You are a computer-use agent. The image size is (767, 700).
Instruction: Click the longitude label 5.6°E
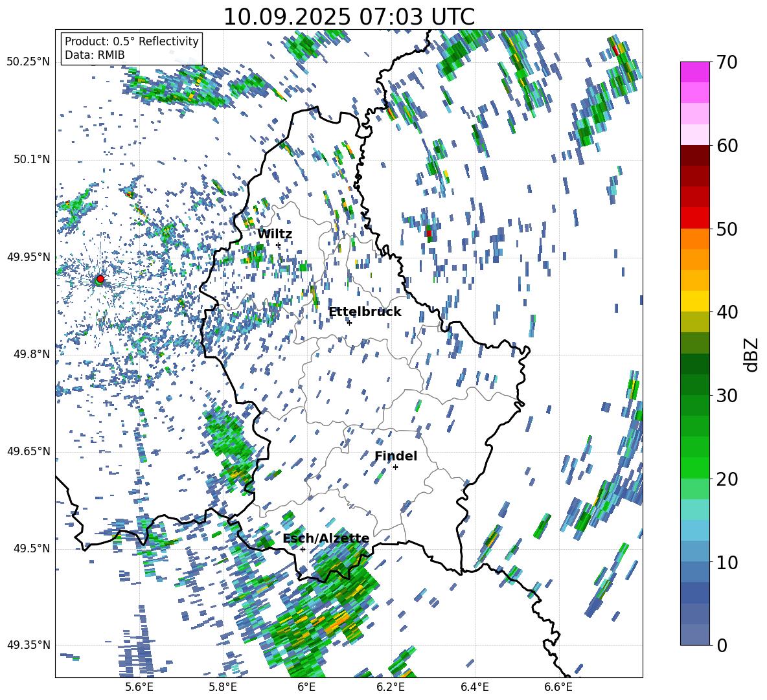pyautogui.click(x=139, y=688)
